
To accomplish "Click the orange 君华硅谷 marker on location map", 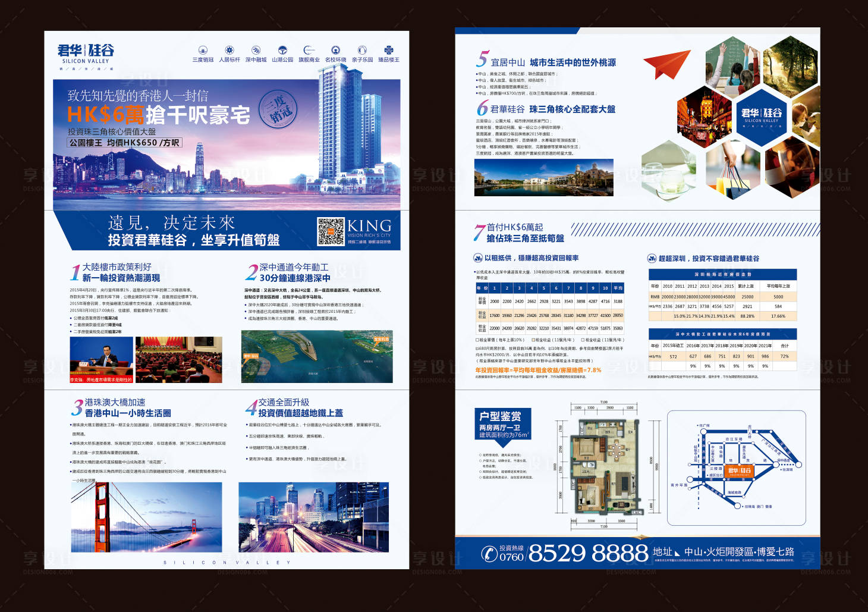I will pyautogui.click(x=739, y=470).
